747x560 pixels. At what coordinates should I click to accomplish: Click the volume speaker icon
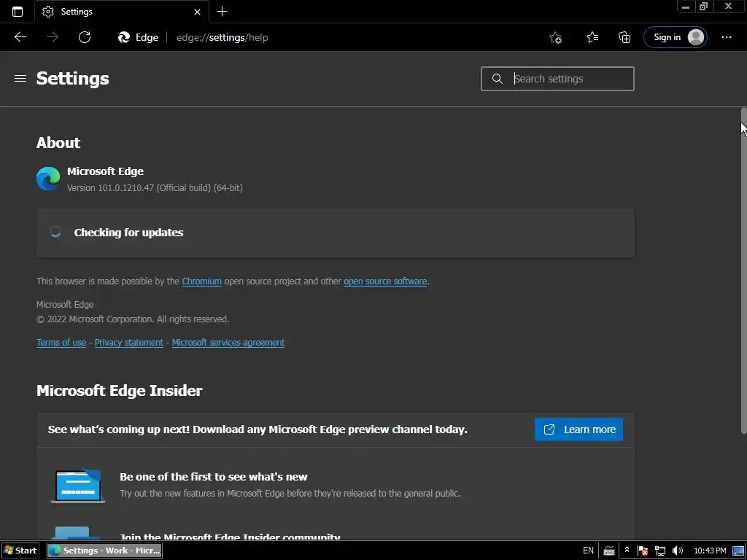[x=678, y=551]
